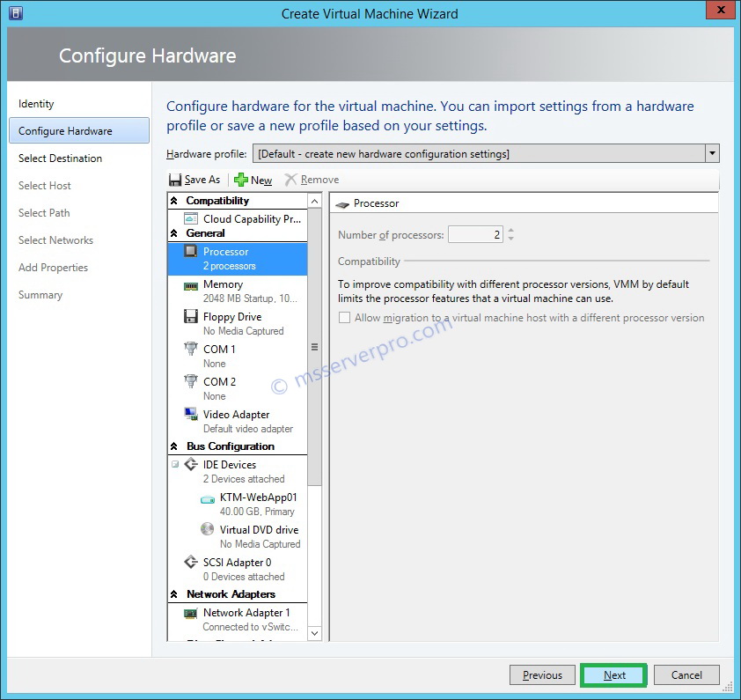The width and height of the screenshot is (741, 700).
Task: Click the Virtual DVD drive disc icon
Action: tap(208, 529)
